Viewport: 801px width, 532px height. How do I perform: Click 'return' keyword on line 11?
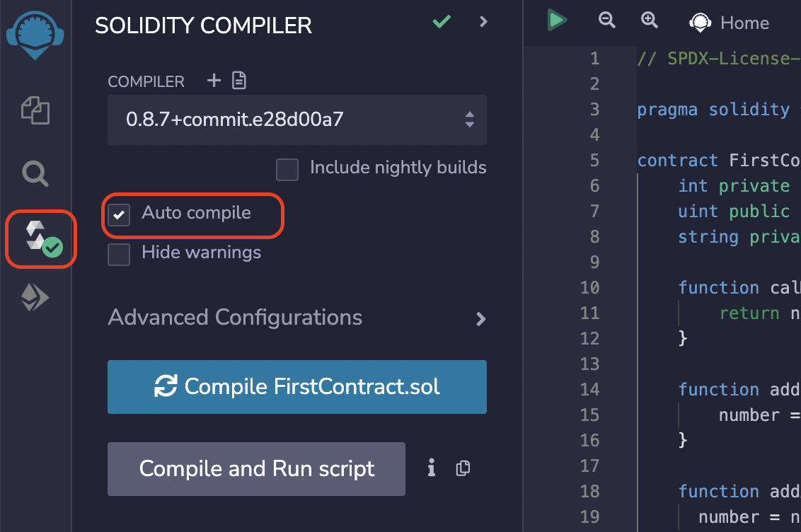[749, 313]
